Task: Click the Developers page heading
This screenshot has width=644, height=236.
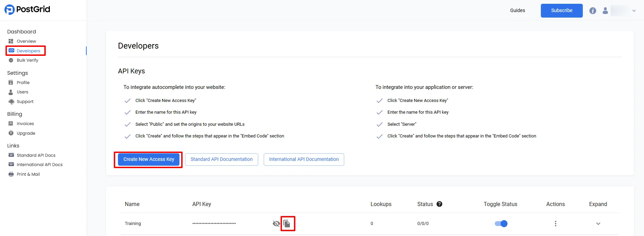Action: coord(138,46)
